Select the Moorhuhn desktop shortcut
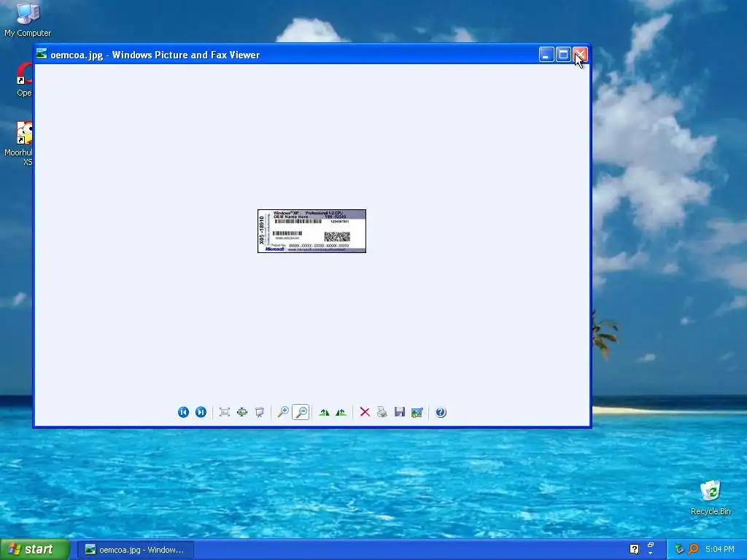 click(x=19, y=143)
